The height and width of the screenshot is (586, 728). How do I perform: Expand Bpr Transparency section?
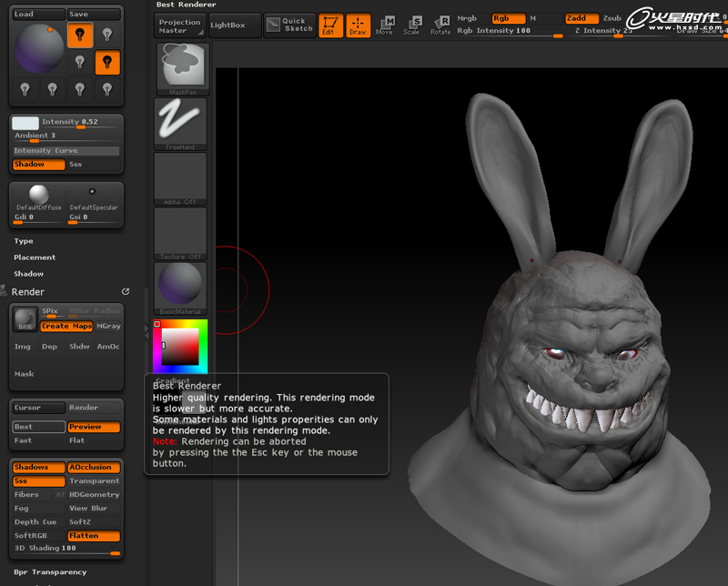tap(50, 572)
